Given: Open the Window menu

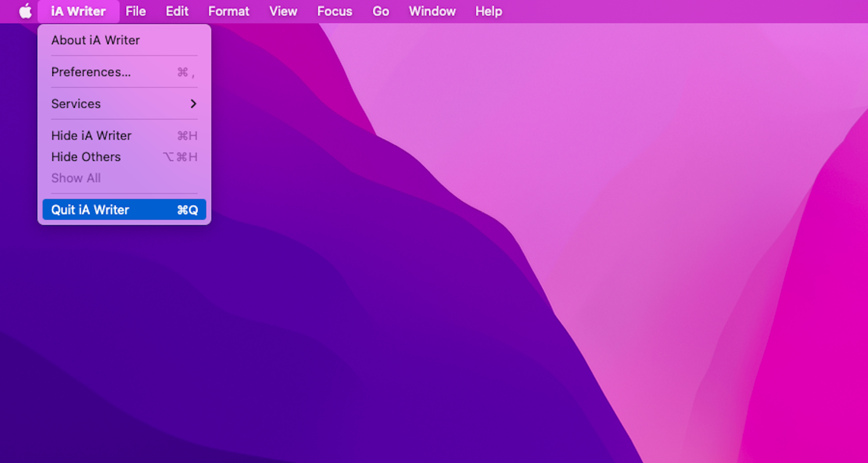Looking at the screenshot, I should pyautogui.click(x=432, y=11).
